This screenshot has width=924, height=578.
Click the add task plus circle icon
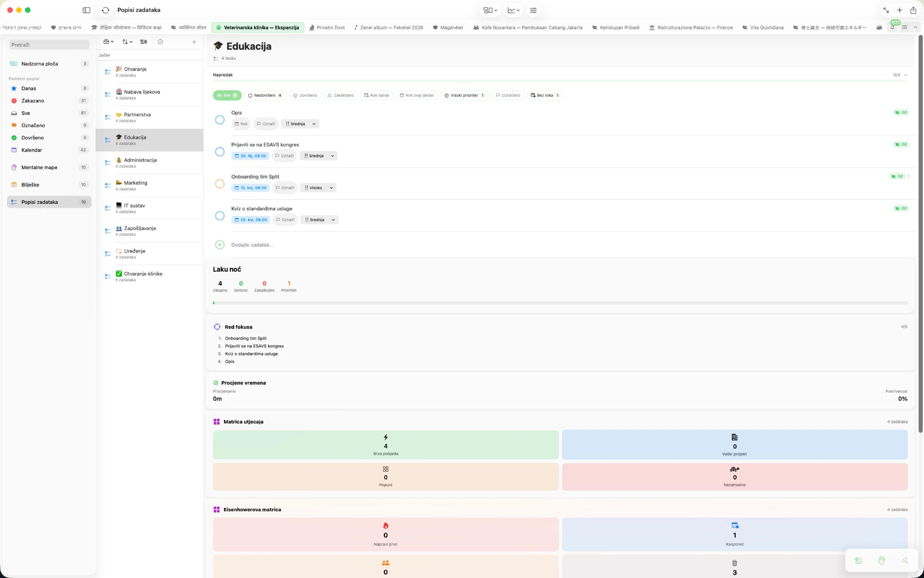pyautogui.click(x=219, y=245)
